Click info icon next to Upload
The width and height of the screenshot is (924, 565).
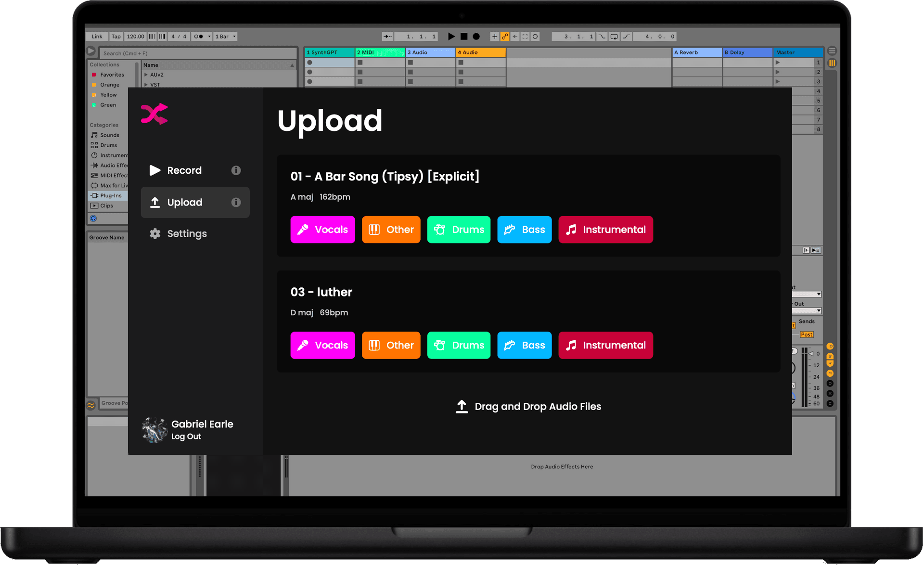coord(236,203)
